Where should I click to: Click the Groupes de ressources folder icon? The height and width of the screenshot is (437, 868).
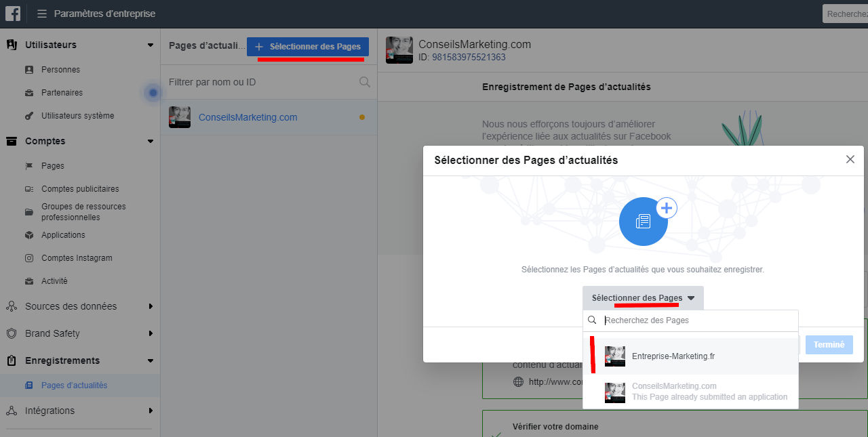click(x=29, y=212)
